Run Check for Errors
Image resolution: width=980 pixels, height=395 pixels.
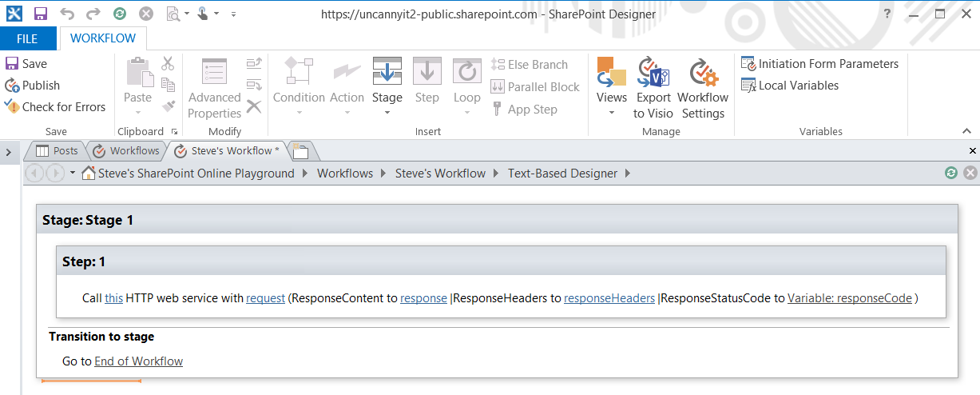[55, 107]
